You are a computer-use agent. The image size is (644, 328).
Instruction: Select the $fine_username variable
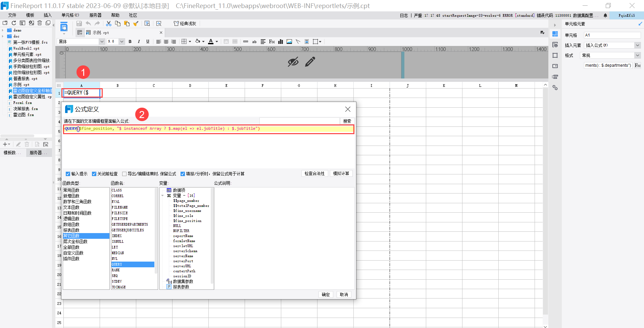pos(187,211)
